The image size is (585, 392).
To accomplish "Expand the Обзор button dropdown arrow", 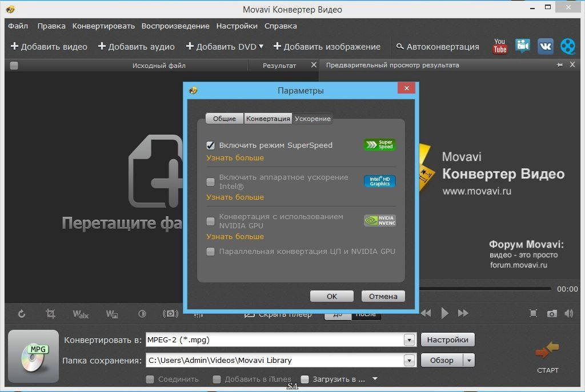I will pyautogui.click(x=469, y=360).
